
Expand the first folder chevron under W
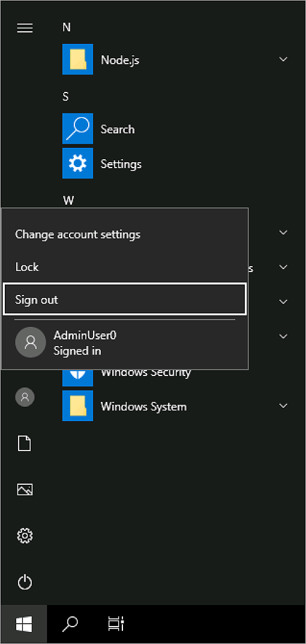(x=283, y=232)
